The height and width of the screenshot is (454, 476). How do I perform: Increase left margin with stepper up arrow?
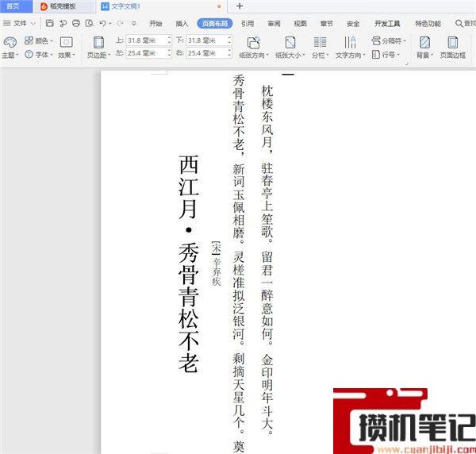point(169,51)
